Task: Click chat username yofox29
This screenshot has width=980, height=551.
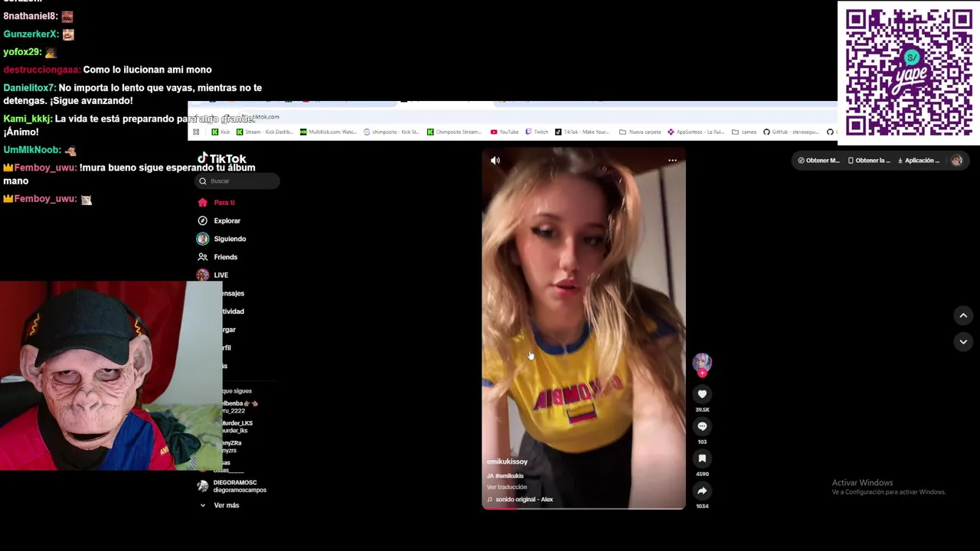Action: [x=22, y=52]
